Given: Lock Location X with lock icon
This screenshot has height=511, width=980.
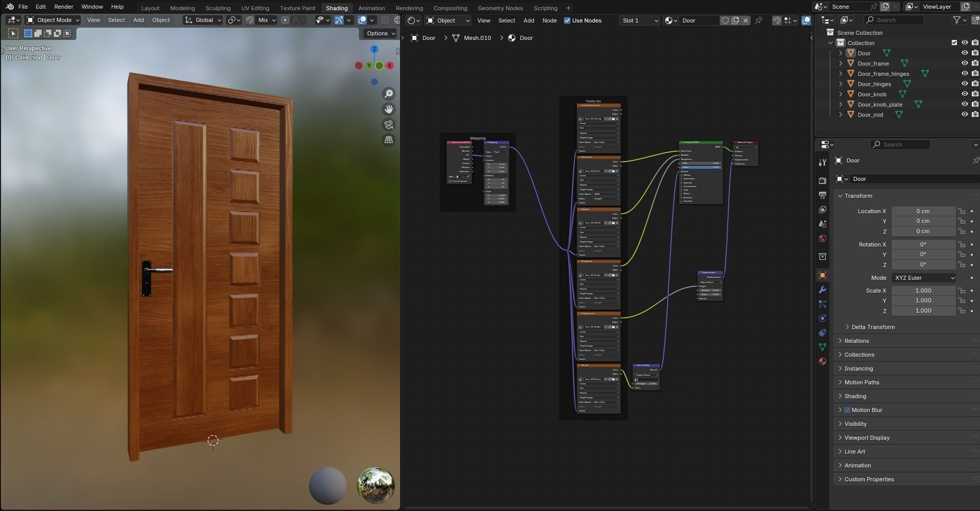Looking at the screenshot, I should pyautogui.click(x=962, y=211).
